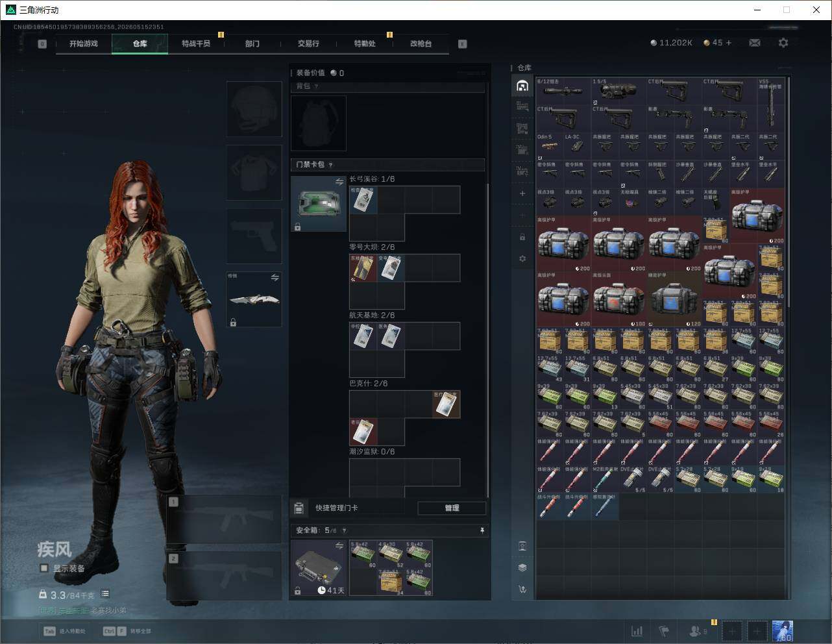This screenshot has width=832, height=644.
Task: Select the empty backpack slot
Action: coord(319,123)
